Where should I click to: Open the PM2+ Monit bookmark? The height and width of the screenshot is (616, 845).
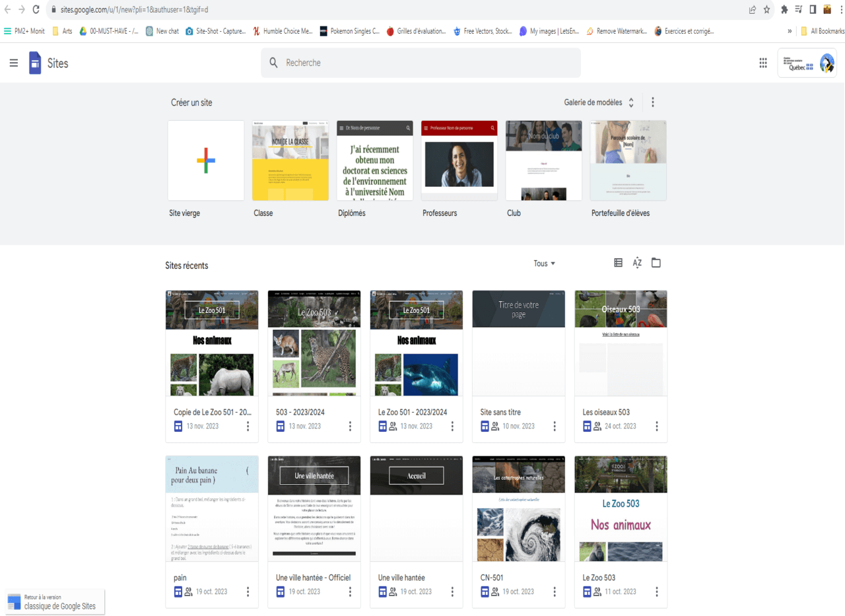[x=24, y=31]
